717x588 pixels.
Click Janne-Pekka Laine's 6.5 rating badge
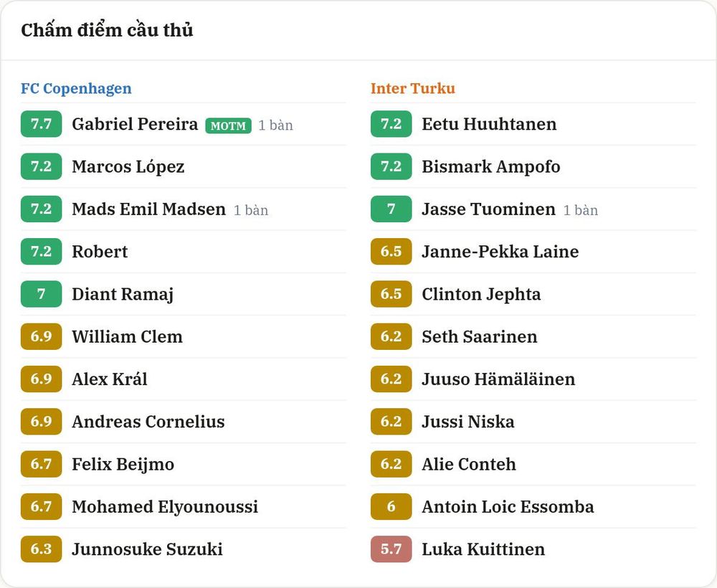391,251
